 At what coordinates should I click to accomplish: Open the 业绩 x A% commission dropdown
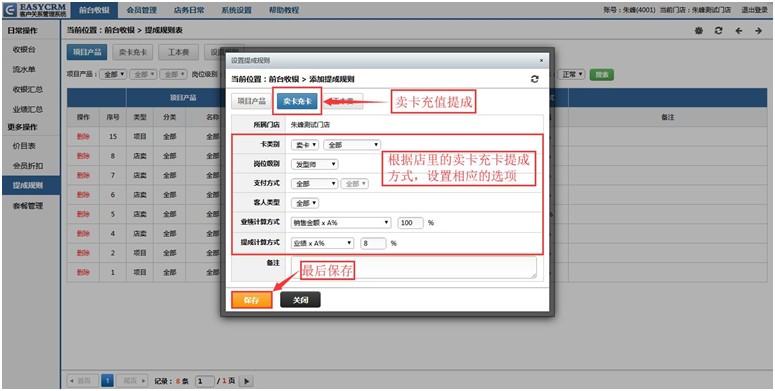[322, 243]
